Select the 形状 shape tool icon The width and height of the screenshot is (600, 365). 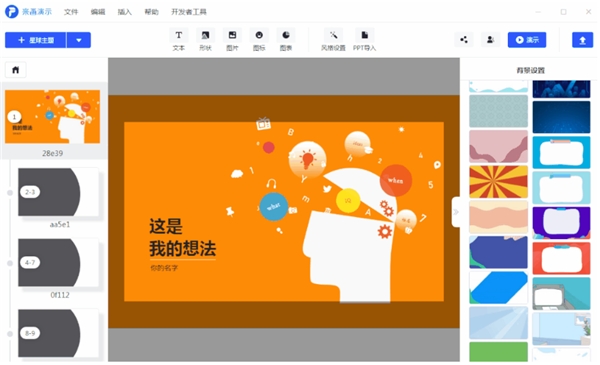pyautogui.click(x=205, y=36)
